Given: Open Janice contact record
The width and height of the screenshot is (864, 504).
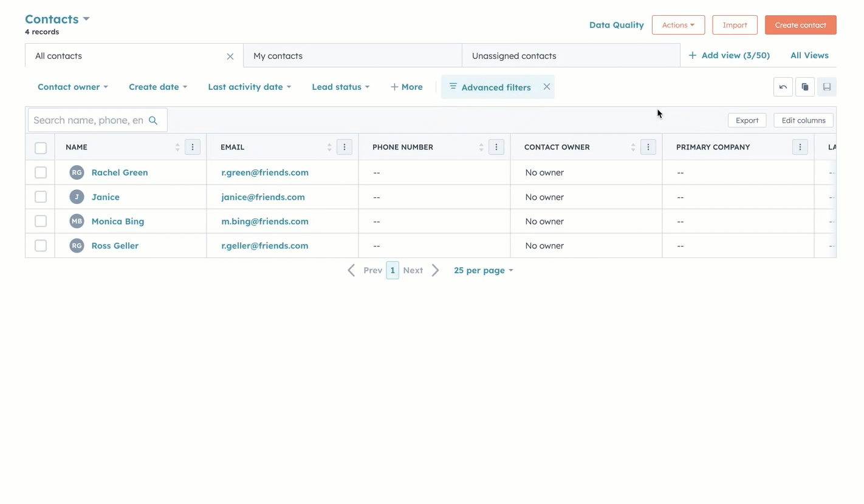Looking at the screenshot, I should tap(106, 197).
